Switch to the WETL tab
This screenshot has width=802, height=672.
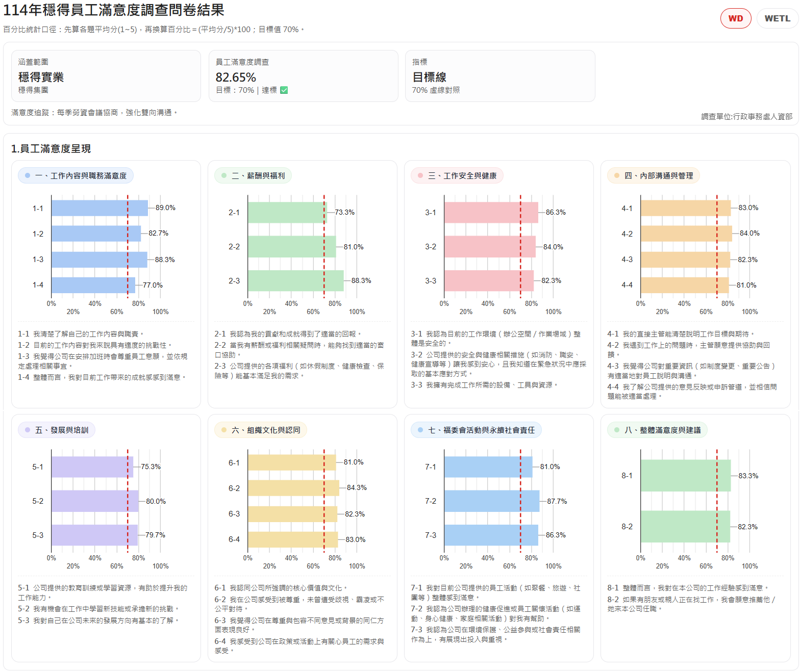pos(777,18)
